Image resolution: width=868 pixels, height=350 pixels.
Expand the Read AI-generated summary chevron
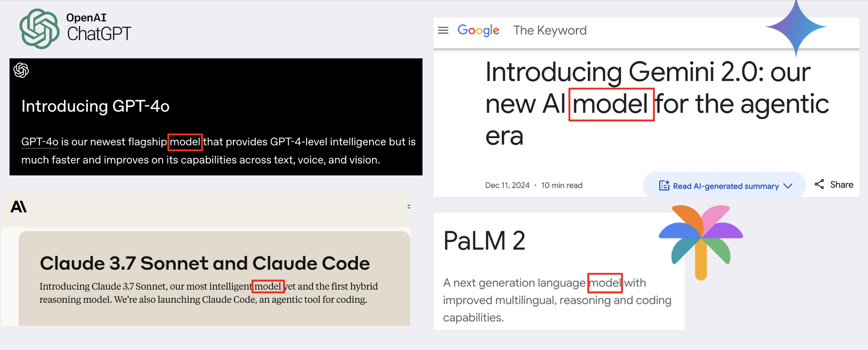(788, 186)
